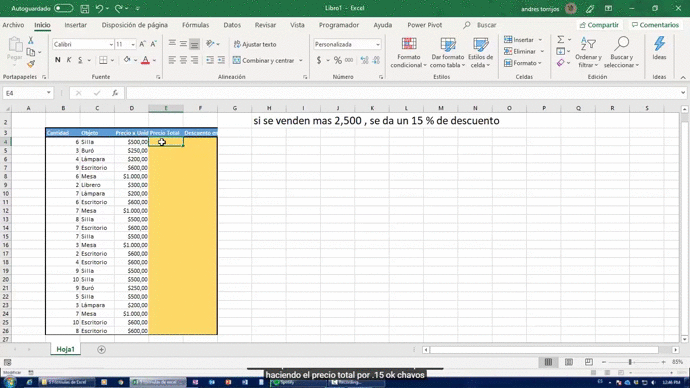
Task: Open the Disposición de página tab
Action: (135, 25)
